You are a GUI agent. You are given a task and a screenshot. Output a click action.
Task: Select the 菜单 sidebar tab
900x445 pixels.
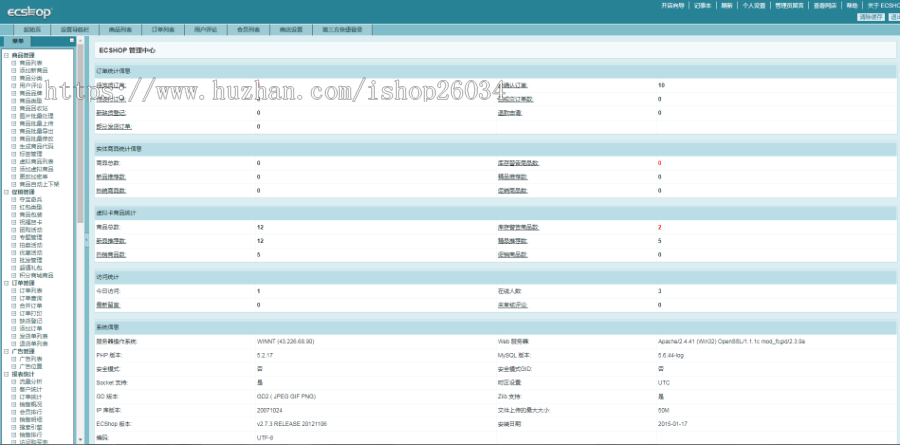[19, 41]
